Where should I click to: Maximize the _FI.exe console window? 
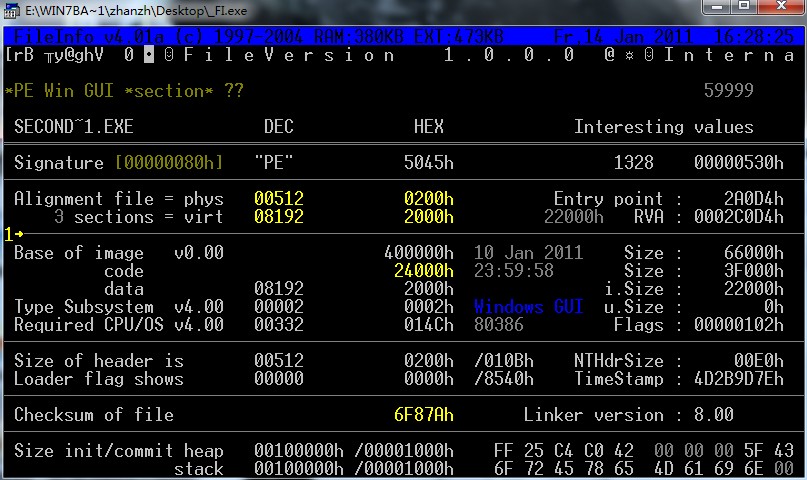[744, 6]
